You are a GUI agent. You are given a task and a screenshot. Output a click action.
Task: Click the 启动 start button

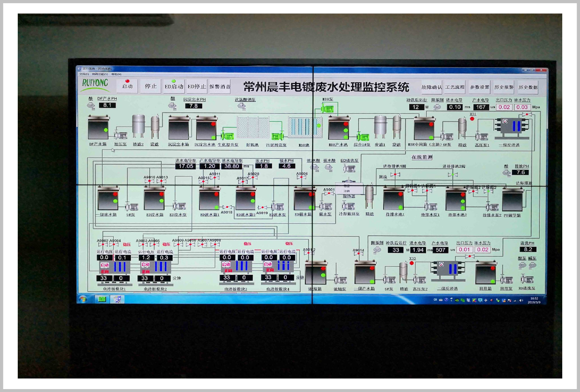point(127,86)
